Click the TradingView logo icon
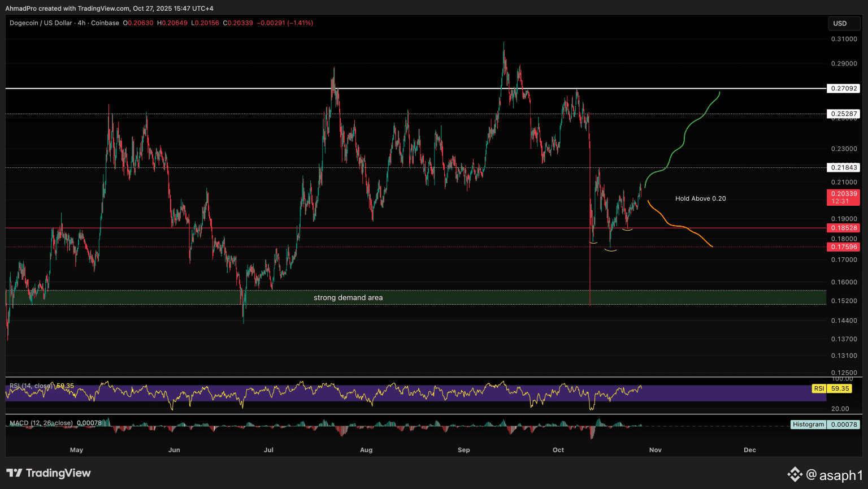Screen dimensions: 868x489 (x=15, y=473)
